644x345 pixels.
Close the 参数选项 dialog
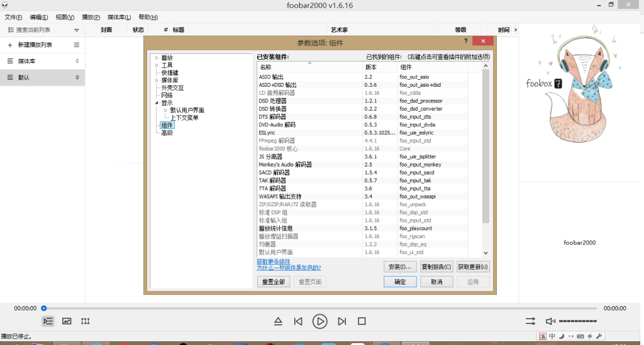click(483, 41)
